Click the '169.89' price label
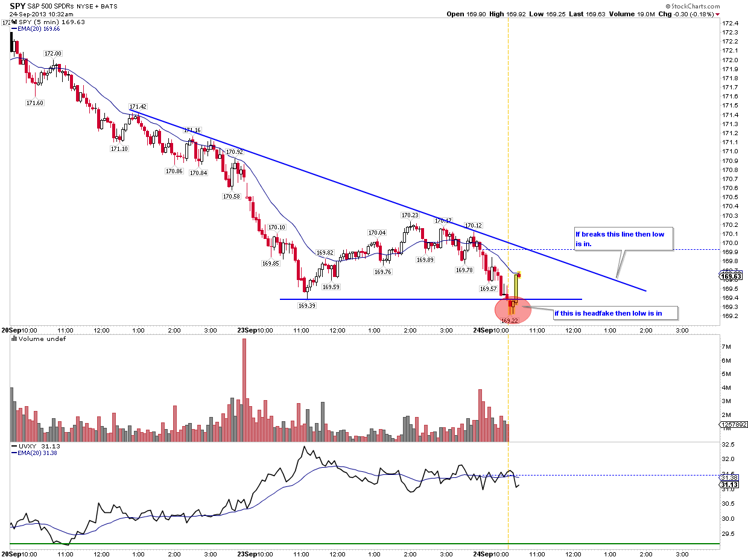The width and height of the screenshot is (748, 560). tap(425, 260)
